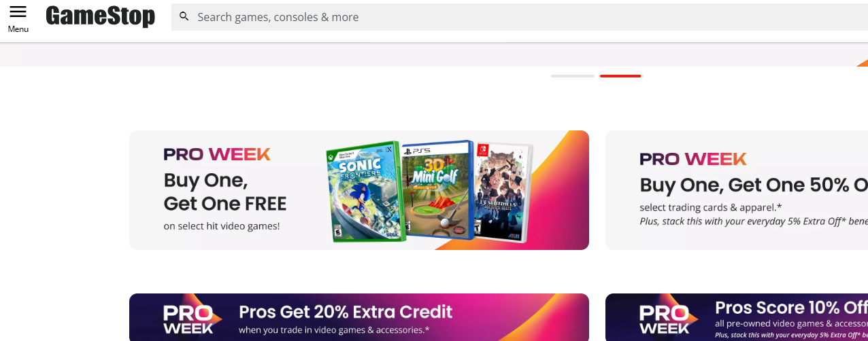Viewport: 868px width, 341px height.
Task: Open the Sonic Frontiers game cover
Action: click(365, 192)
